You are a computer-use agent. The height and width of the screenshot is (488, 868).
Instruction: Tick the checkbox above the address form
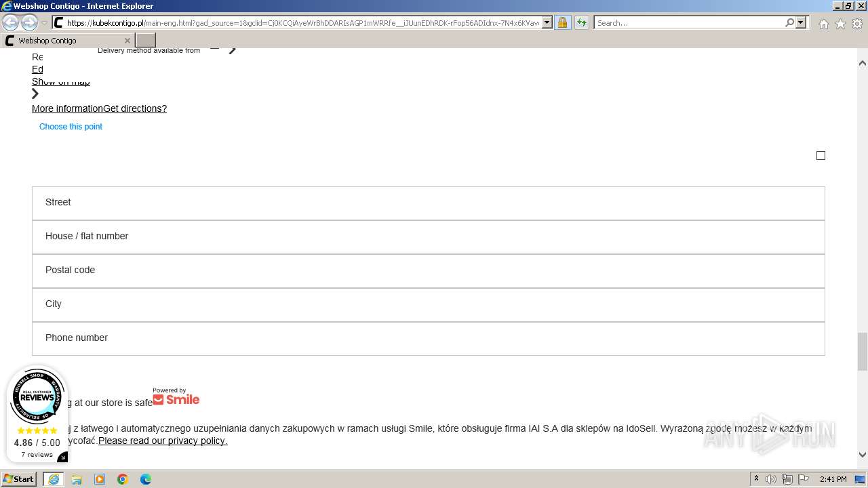click(x=821, y=155)
